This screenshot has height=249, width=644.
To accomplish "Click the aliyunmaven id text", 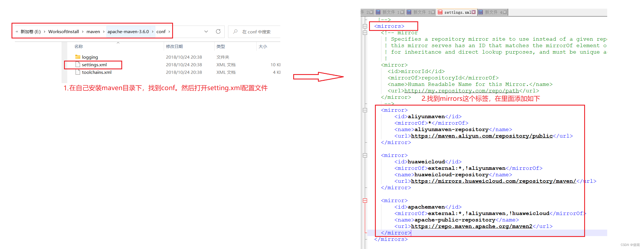I will pos(426,116).
